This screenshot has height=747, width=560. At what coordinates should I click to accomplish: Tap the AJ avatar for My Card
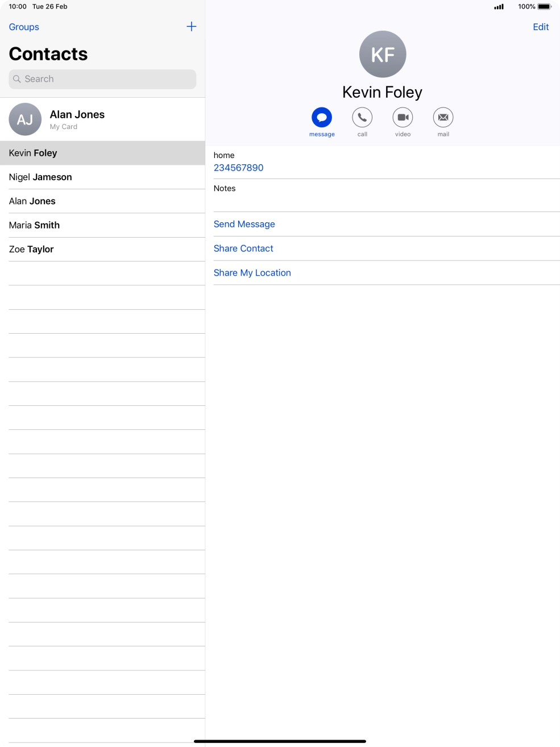point(25,119)
